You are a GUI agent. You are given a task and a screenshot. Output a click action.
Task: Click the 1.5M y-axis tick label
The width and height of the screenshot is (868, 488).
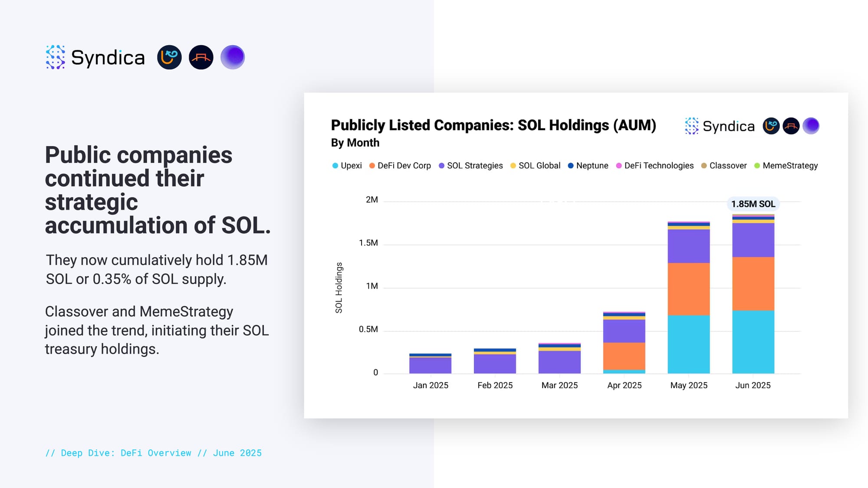point(368,243)
